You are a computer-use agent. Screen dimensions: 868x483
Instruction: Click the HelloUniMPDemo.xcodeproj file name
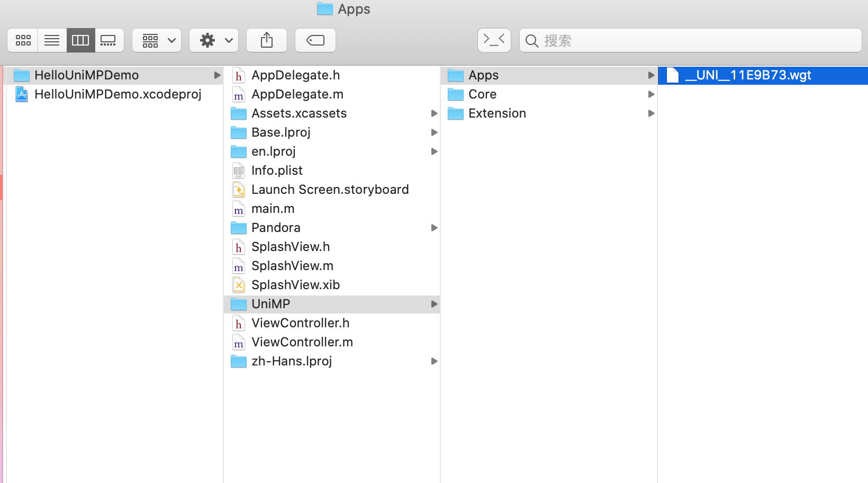pos(118,94)
